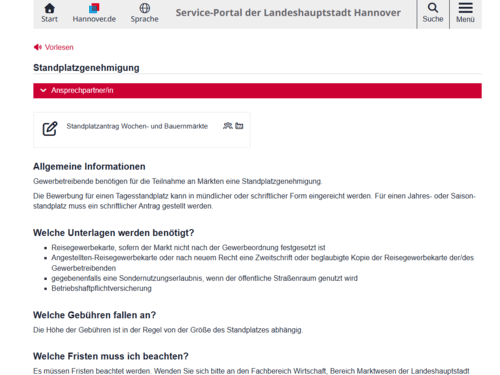
Task: Open Standplatzantrag Wochen- und Bauernmärkte link
Action: click(137, 126)
